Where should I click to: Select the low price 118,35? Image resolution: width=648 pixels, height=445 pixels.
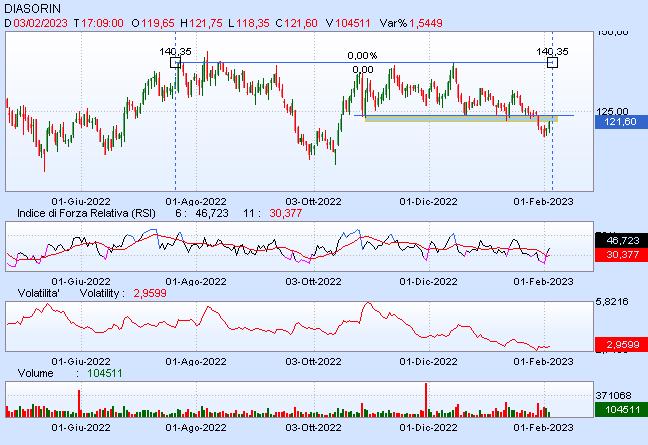point(253,23)
